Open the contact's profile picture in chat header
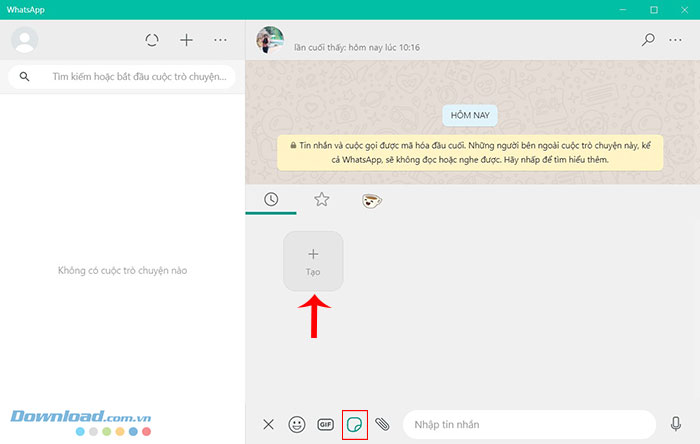The width and height of the screenshot is (700, 444). tap(270, 40)
